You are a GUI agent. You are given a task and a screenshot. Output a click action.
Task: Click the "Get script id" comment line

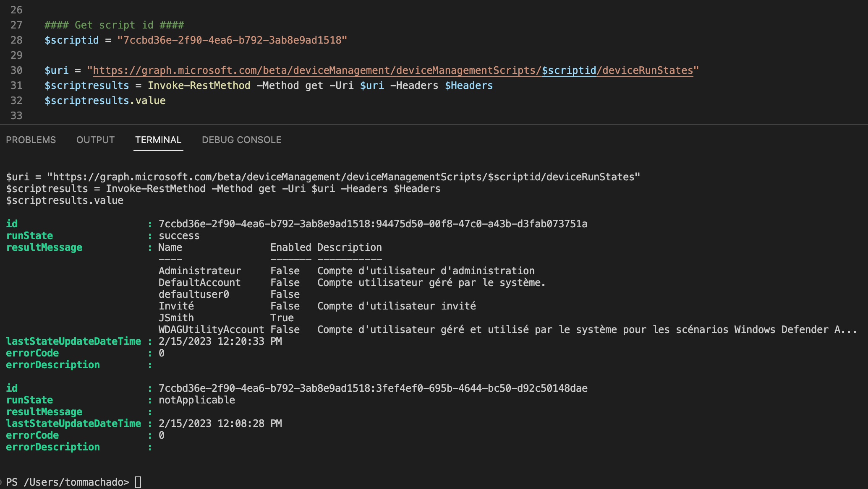tap(114, 25)
